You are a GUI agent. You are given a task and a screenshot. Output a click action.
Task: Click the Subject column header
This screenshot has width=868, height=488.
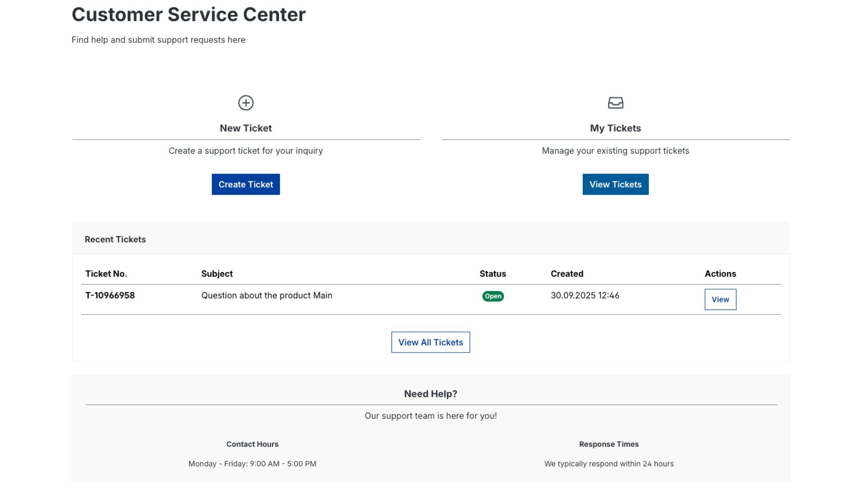[217, 274]
